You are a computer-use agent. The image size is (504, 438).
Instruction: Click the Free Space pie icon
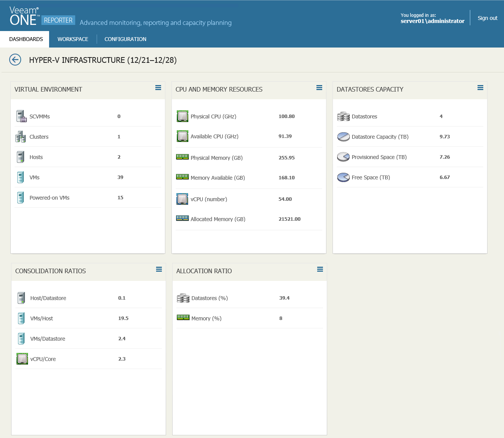(343, 177)
